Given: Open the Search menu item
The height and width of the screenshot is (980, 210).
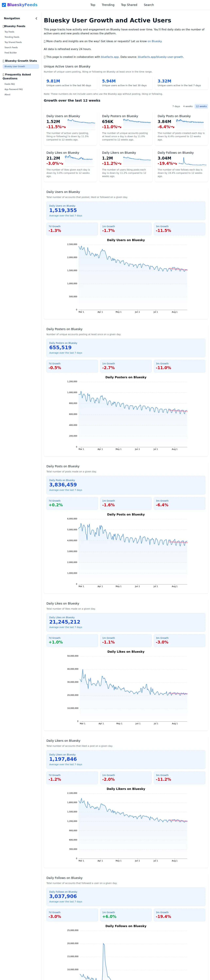Looking at the screenshot, I should pos(149,5).
